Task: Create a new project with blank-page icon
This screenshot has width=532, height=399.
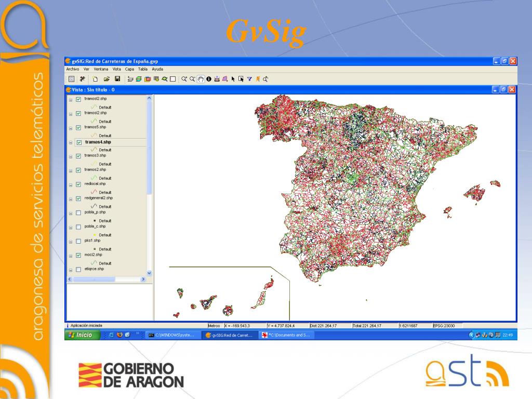Action: [96, 79]
